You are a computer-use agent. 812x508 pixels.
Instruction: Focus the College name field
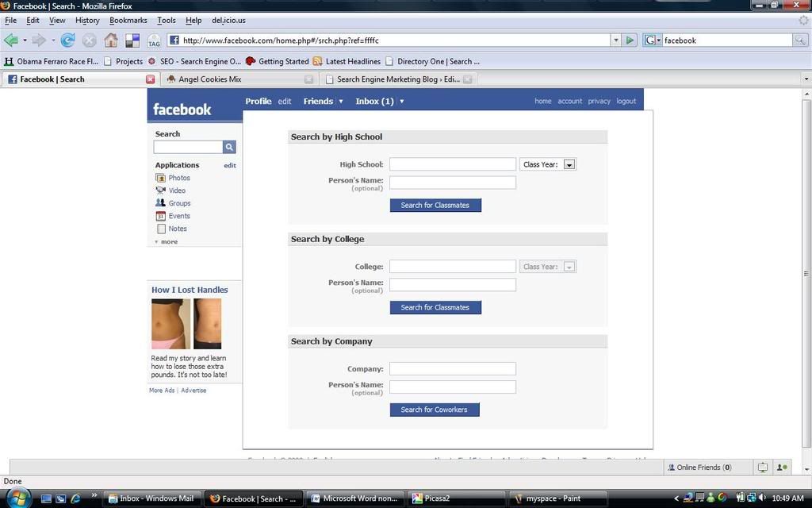click(x=453, y=267)
